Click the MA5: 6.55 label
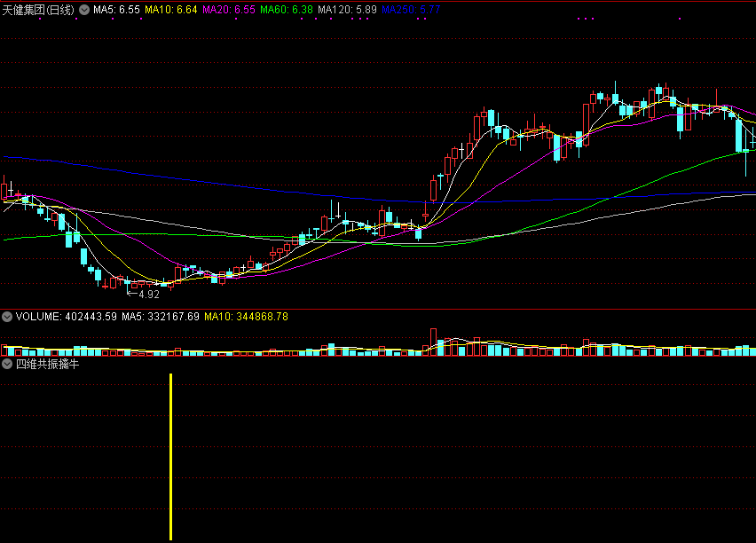756x543 pixels. tap(116, 10)
